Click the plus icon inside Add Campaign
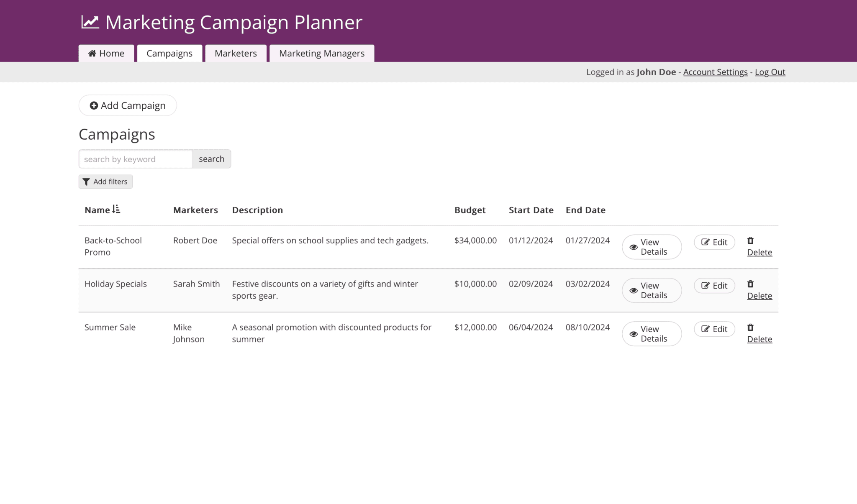The image size is (857, 504). click(x=94, y=105)
